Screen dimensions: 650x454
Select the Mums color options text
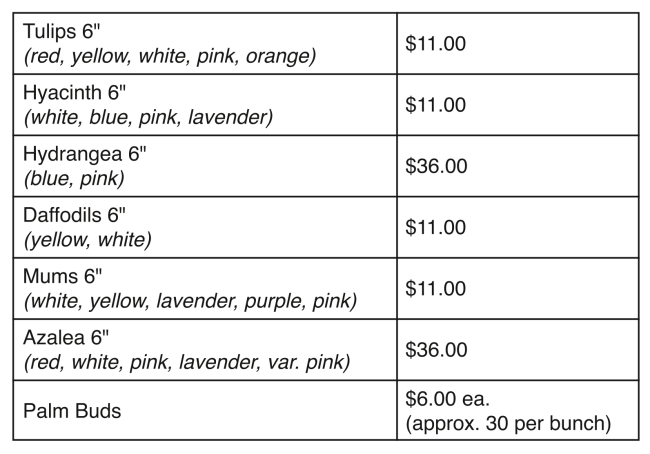coord(190,301)
